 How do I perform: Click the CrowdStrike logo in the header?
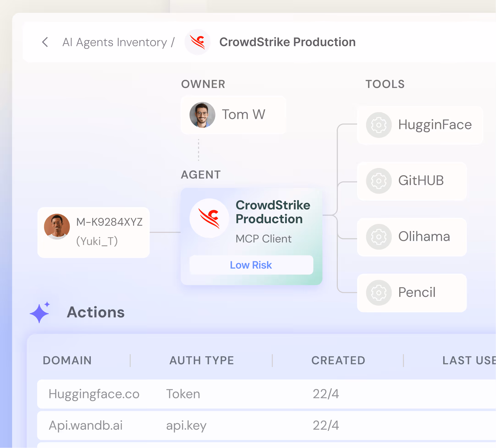pyautogui.click(x=198, y=42)
